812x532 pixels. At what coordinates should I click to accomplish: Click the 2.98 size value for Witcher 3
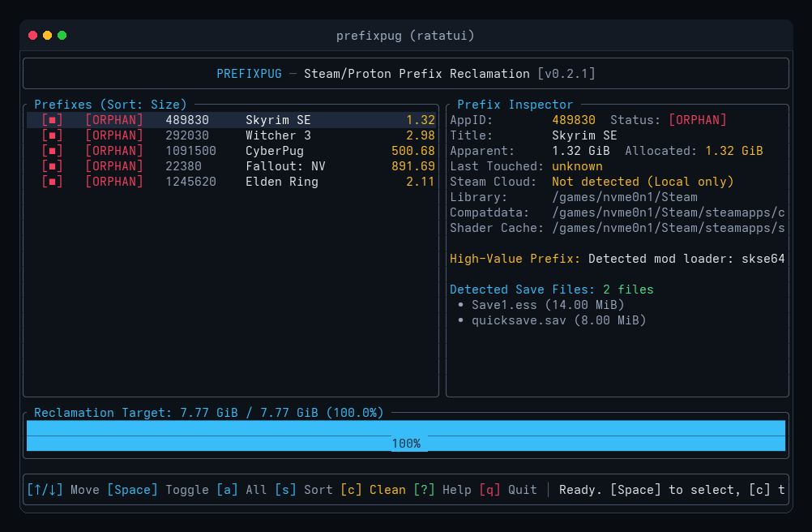pyautogui.click(x=421, y=135)
